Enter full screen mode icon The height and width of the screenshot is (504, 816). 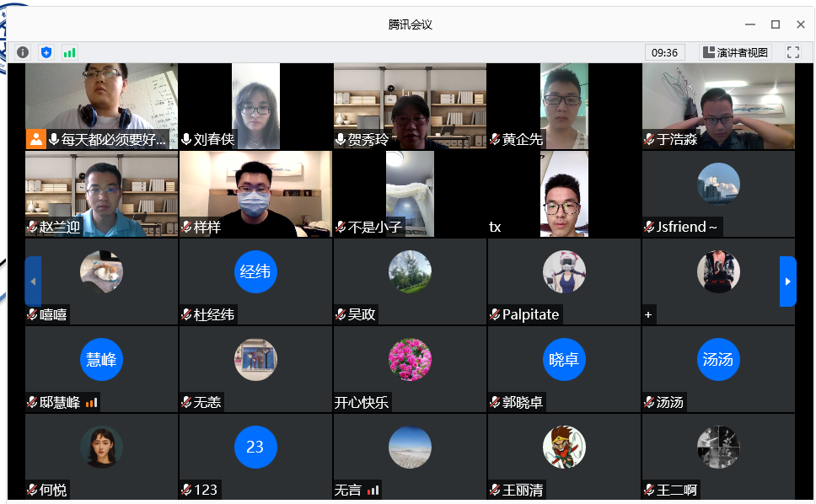pos(792,52)
